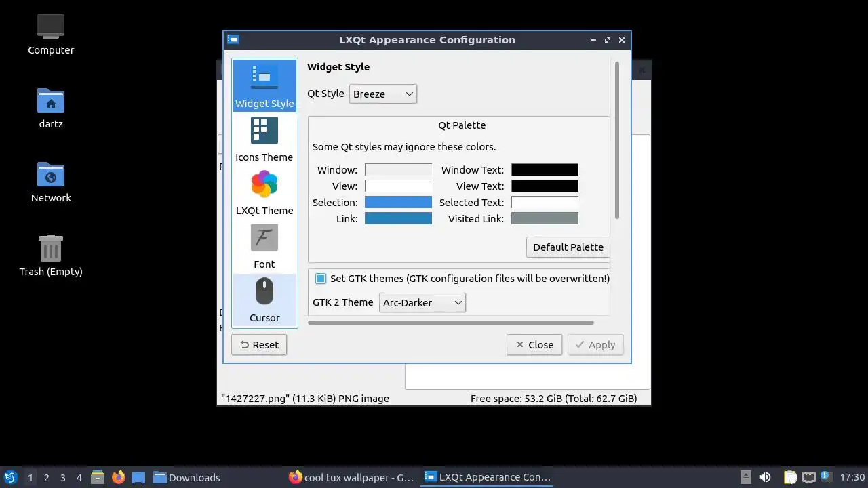Click the horizontal scrollbar of settings page
868x488 pixels.
tap(450, 323)
